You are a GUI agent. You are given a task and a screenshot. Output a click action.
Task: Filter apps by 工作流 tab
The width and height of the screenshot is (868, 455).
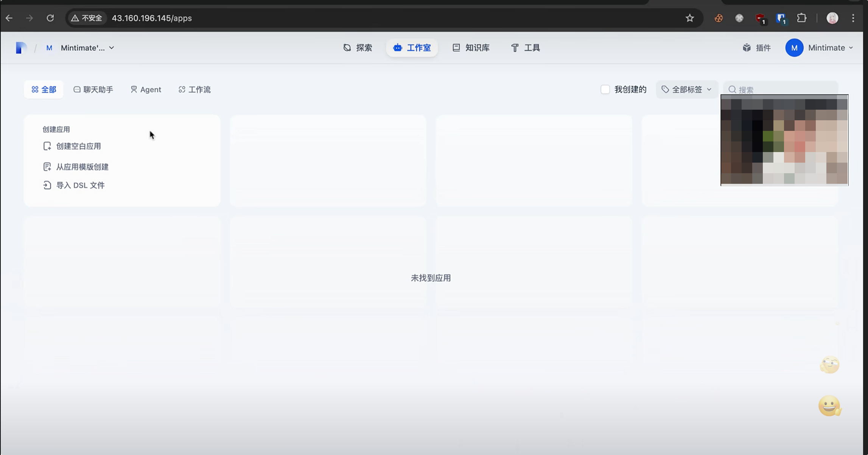click(194, 89)
